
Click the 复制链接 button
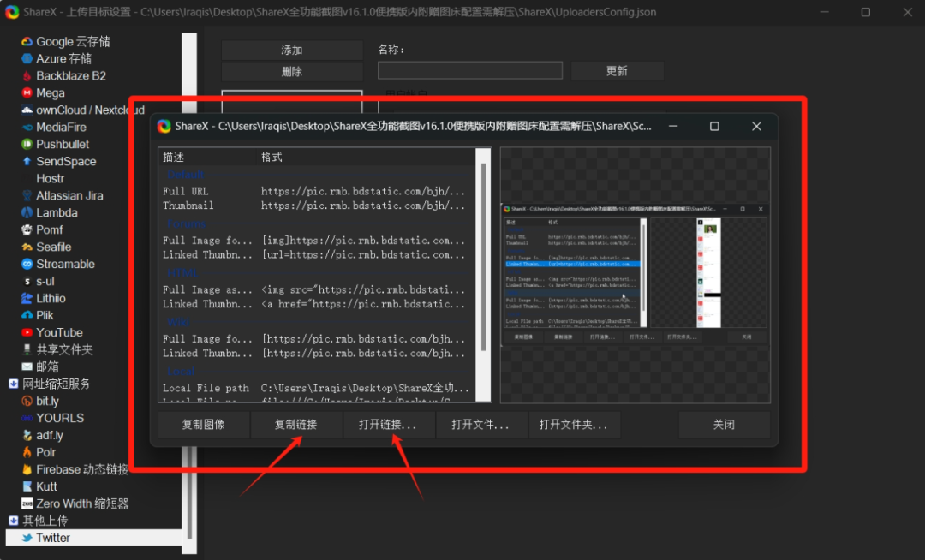tap(296, 425)
